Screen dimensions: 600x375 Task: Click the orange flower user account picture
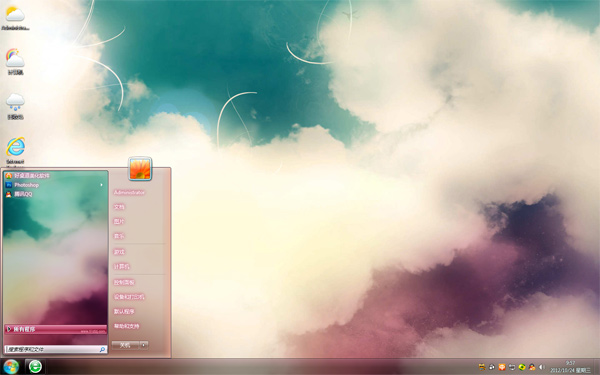140,169
